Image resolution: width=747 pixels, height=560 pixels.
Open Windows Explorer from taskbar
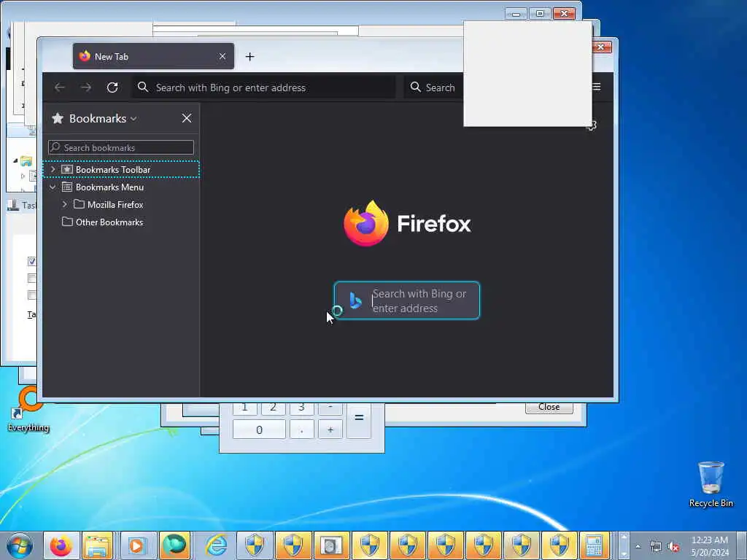tap(98, 545)
